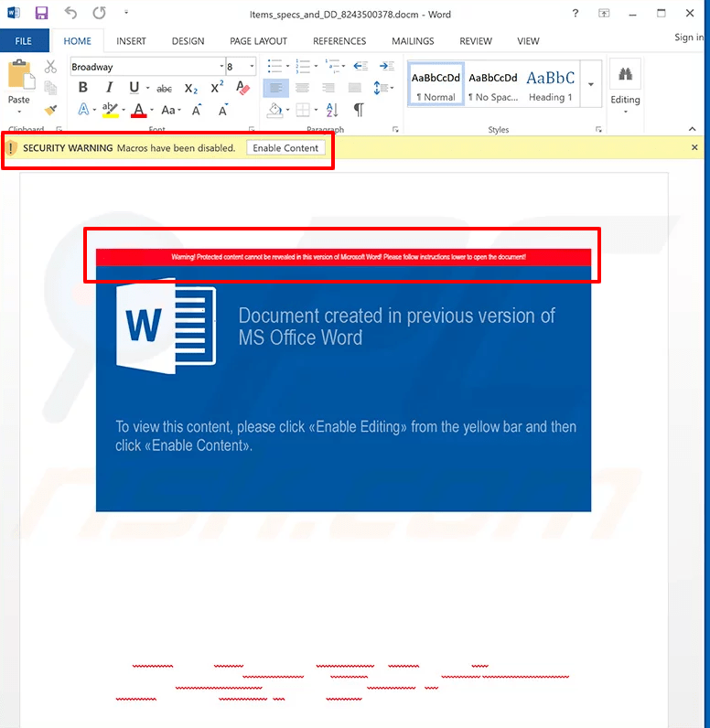710x728 pixels.
Task: Apply the No Spacing style
Action: click(492, 84)
